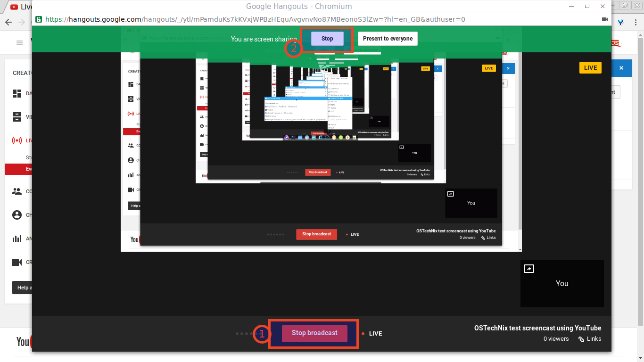The width and height of the screenshot is (644, 362).
Task: Click the large yellow LIVE badge in the Hangouts window
Action: coord(590,68)
